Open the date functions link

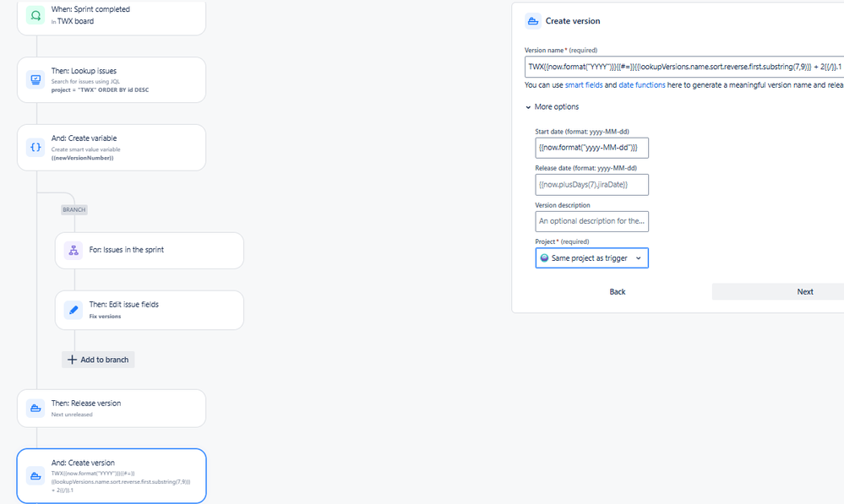click(641, 85)
